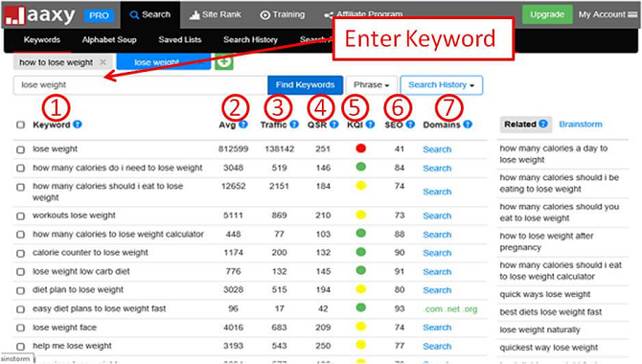Image resolution: width=642 pixels, height=364 pixels.
Task: Open the Phrase dropdown
Action: [x=372, y=84]
